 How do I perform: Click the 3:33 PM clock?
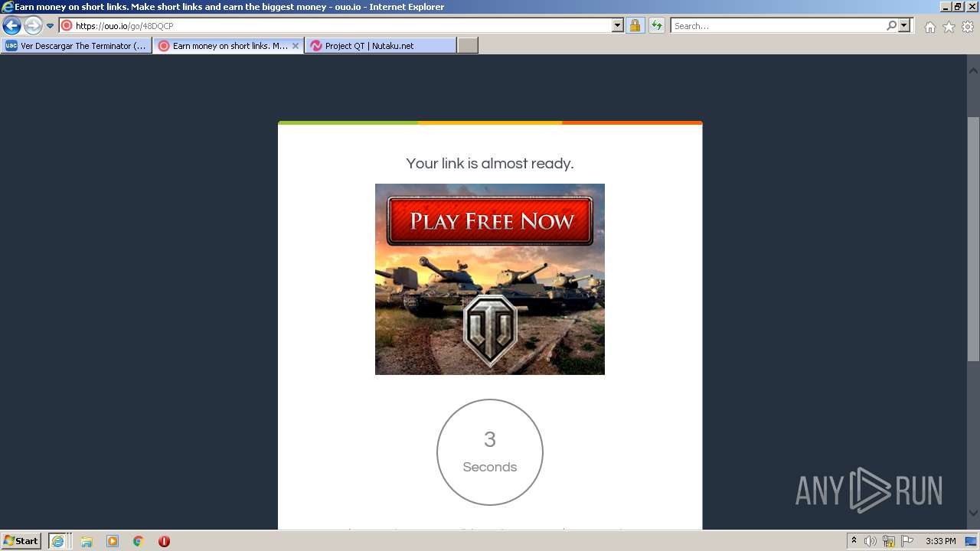[x=941, y=541]
